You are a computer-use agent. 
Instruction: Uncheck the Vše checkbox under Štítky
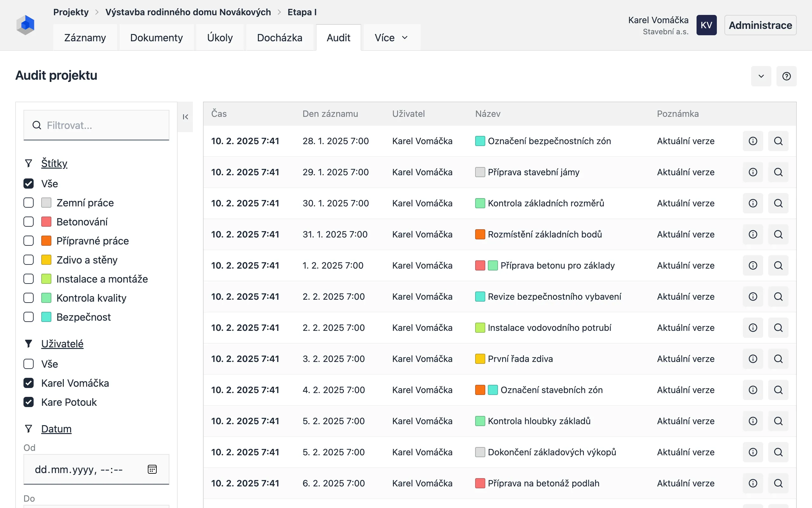pyautogui.click(x=29, y=184)
